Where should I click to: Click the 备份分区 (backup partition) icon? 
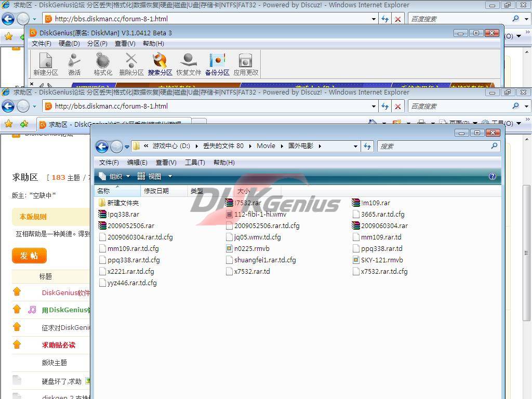[217, 64]
